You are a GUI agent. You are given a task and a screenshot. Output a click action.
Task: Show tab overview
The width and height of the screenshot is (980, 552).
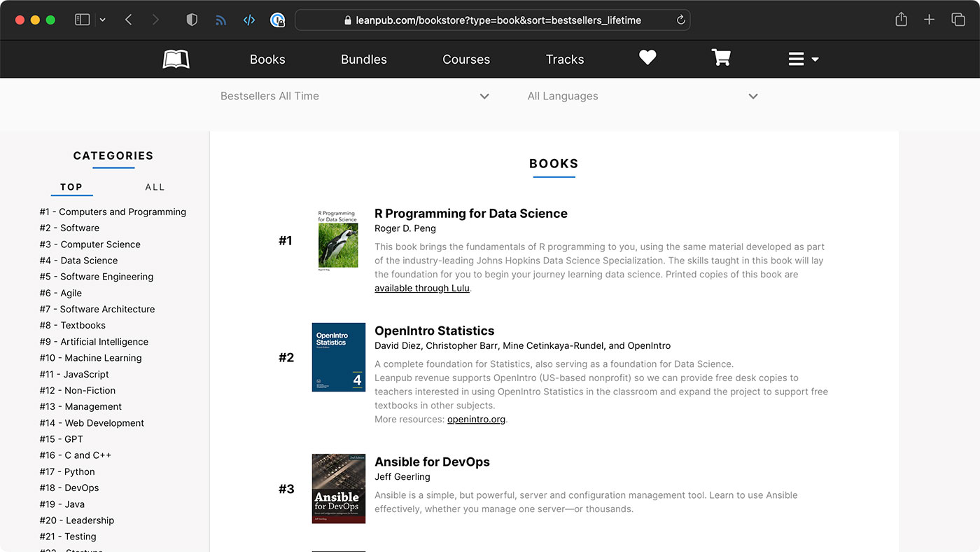coord(958,20)
